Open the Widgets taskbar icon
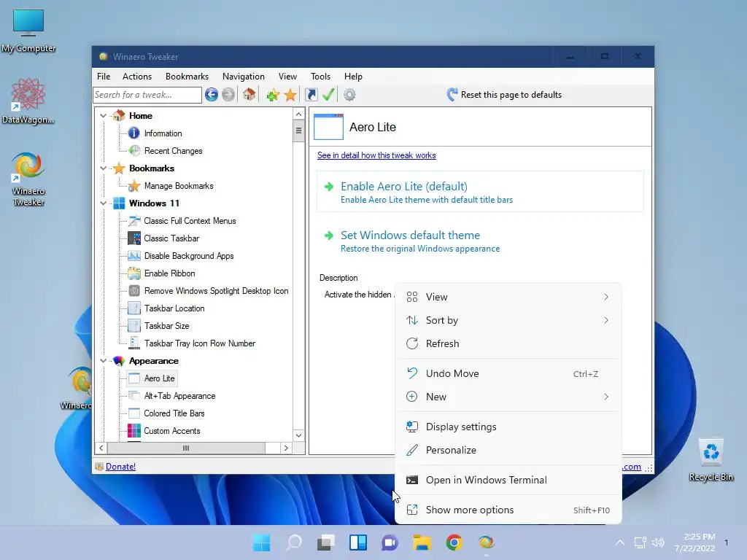This screenshot has width=747, height=560. pyautogui.click(x=358, y=542)
